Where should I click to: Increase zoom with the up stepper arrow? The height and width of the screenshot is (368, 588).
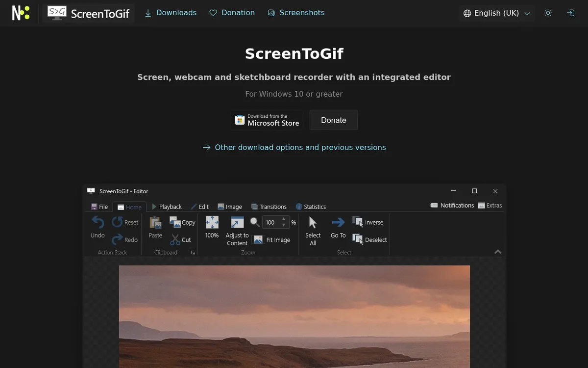[x=284, y=219]
